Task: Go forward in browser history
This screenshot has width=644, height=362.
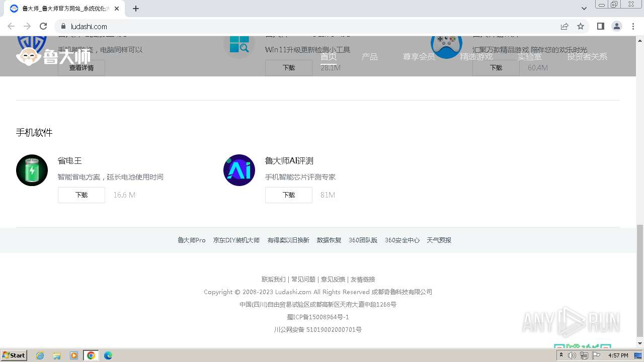Action: 27,26
